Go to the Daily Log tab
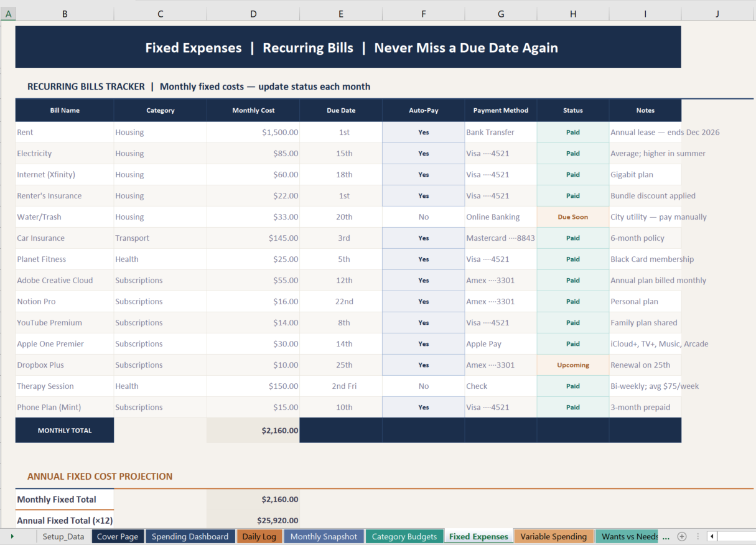Viewport: 756px width, 545px height. click(x=259, y=536)
